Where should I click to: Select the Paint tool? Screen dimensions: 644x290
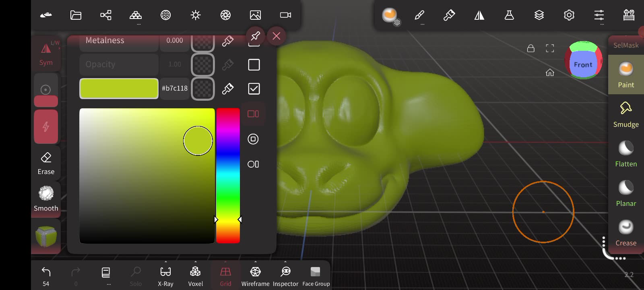pyautogui.click(x=626, y=75)
